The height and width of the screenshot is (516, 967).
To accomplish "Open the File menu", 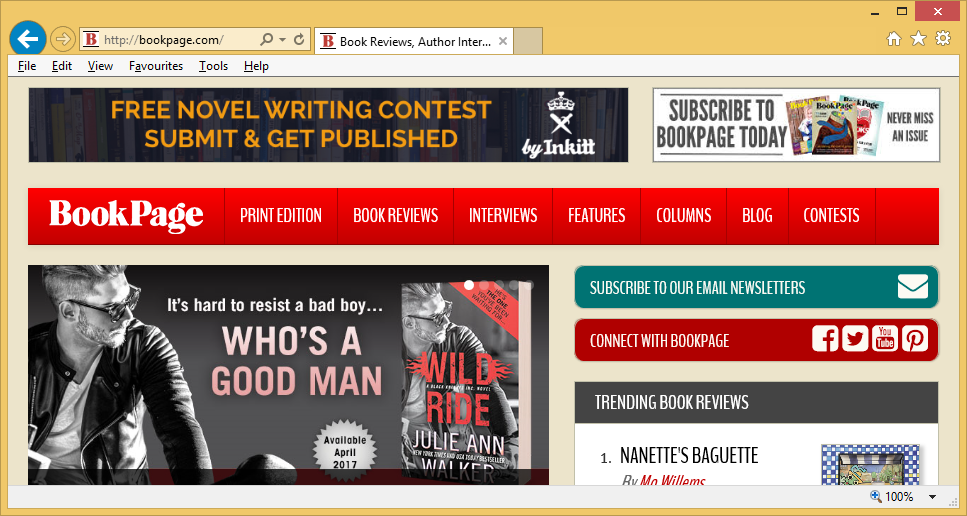I will [x=27, y=66].
